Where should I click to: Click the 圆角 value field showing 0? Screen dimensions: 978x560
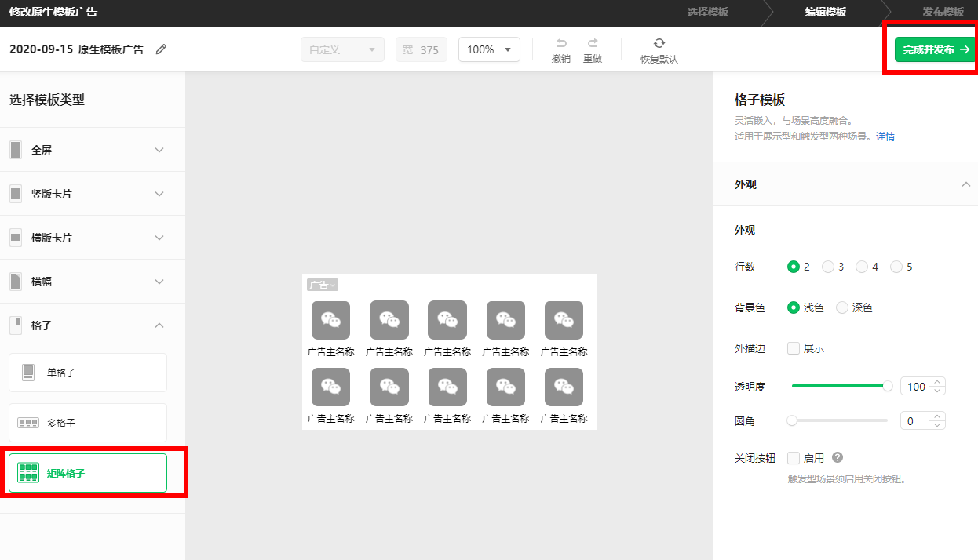click(x=915, y=420)
